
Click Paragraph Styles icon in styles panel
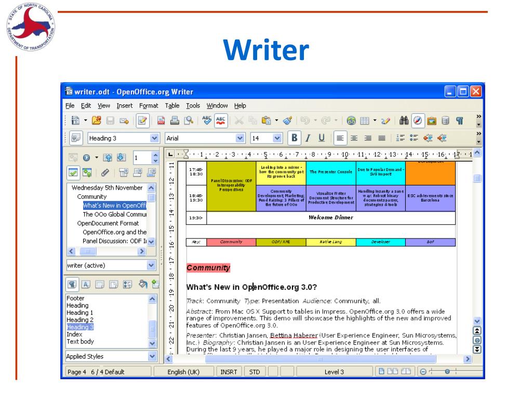72,284
